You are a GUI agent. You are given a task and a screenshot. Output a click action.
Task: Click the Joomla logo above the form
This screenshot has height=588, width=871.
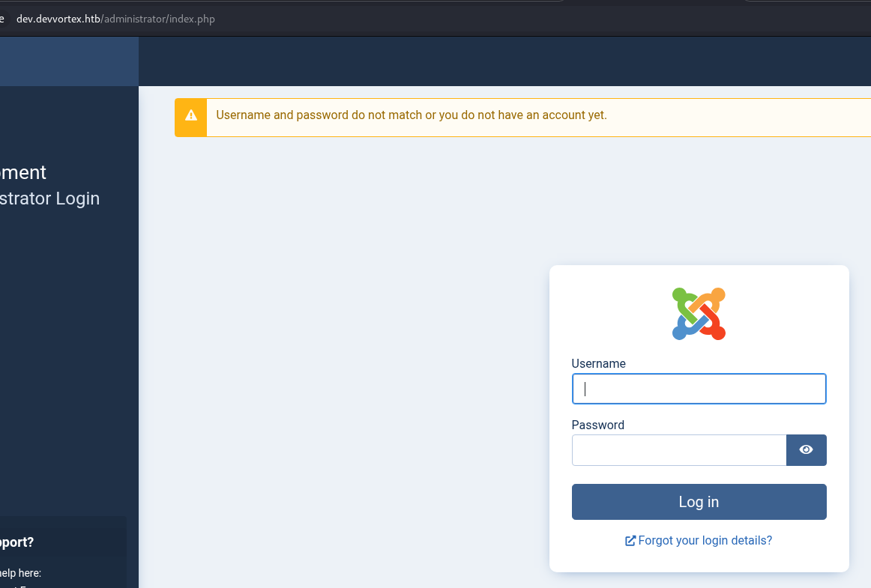(x=699, y=314)
